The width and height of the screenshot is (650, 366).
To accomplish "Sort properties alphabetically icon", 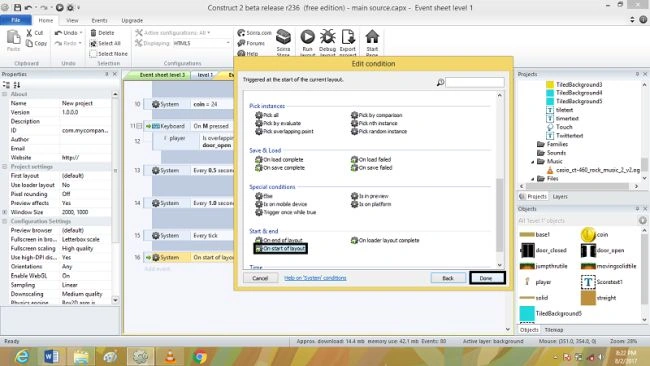I will click(x=17, y=85).
